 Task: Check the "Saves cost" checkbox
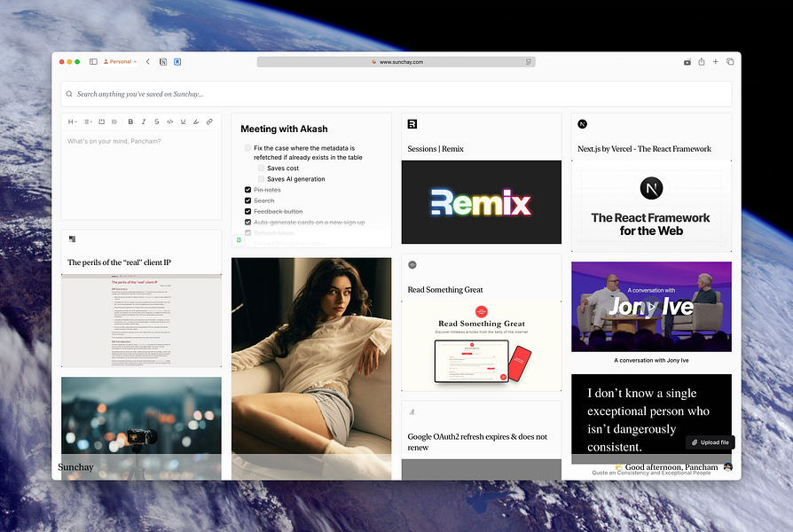(x=261, y=168)
